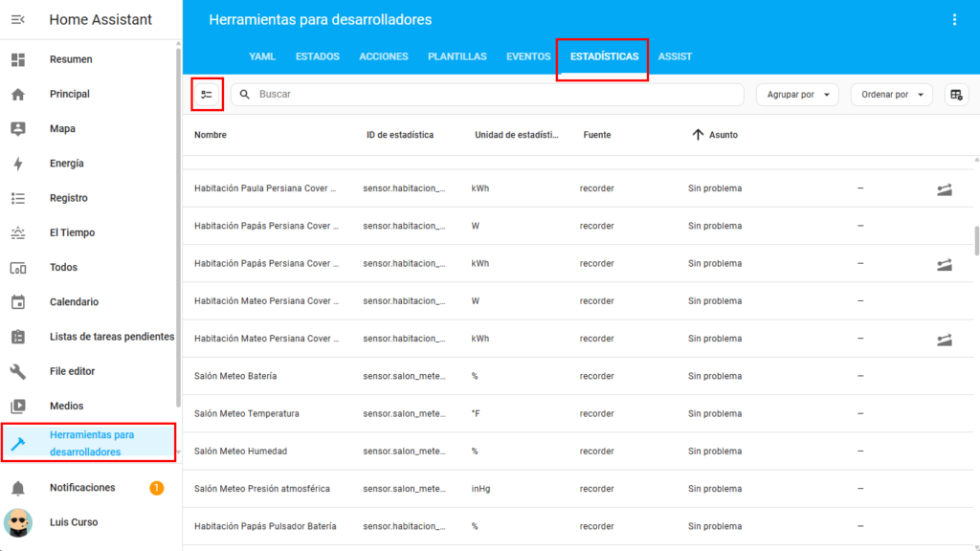Open table column settings icon
Viewport: 980px width, 551px height.
pos(956,95)
